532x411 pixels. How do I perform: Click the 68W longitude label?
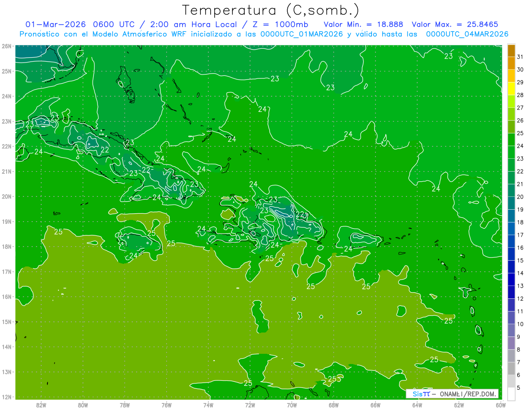(x=333, y=404)
